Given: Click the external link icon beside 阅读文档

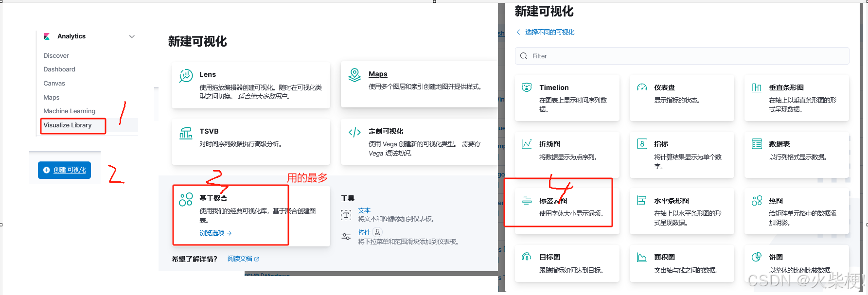Looking at the screenshot, I should [257, 259].
